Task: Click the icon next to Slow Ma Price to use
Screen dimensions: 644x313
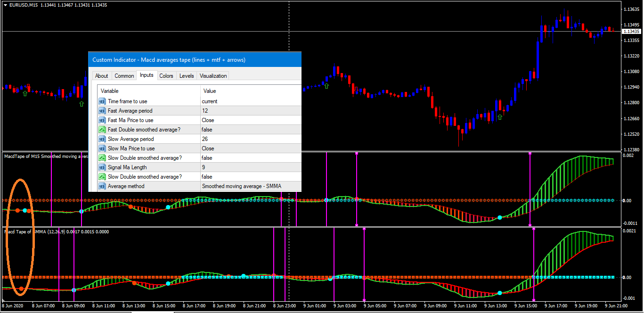Action: pos(102,148)
